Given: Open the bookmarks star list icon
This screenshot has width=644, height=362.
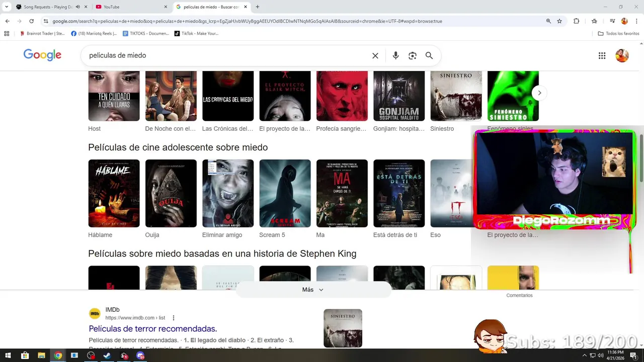Looking at the screenshot, I should (x=594, y=21).
